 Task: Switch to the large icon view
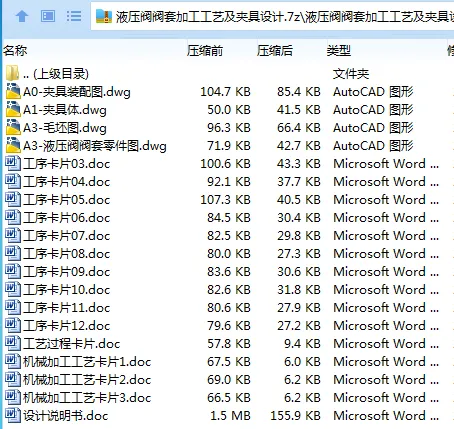pyautogui.click(x=48, y=16)
